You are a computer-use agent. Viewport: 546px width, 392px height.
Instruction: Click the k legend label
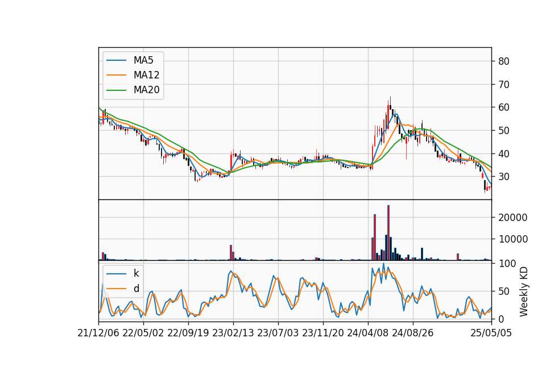point(136,273)
